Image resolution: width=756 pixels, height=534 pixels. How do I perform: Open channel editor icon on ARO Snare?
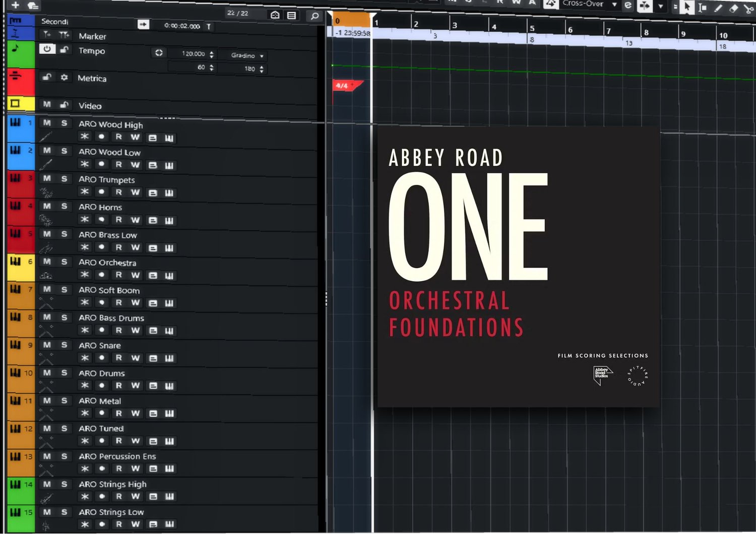pyautogui.click(x=153, y=358)
